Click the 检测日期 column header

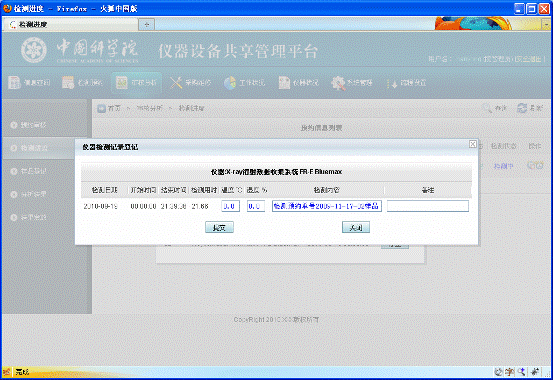tap(104, 190)
